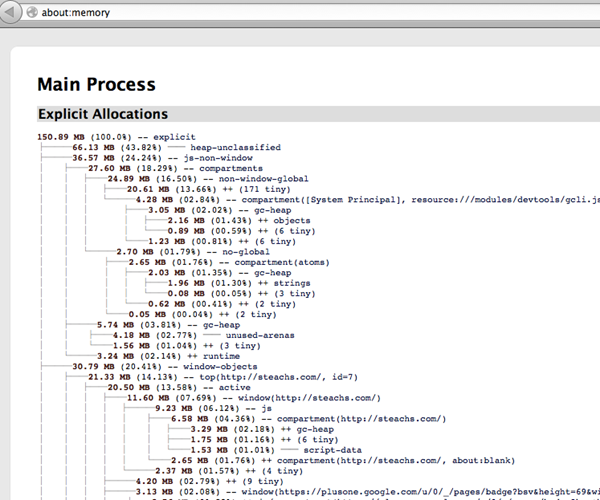Expand the runtime 3.24 MB entry
The height and width of the screenshot is (500, 600).
(x=168, y=356)
